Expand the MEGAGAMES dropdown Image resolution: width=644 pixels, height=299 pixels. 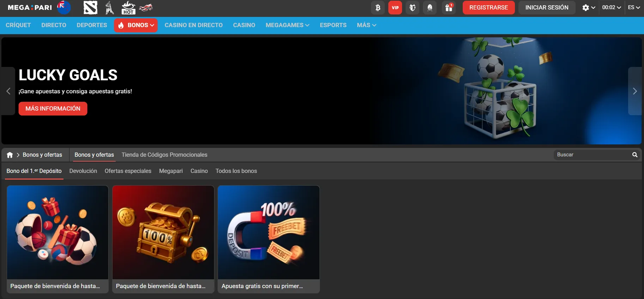coord(287,25)
